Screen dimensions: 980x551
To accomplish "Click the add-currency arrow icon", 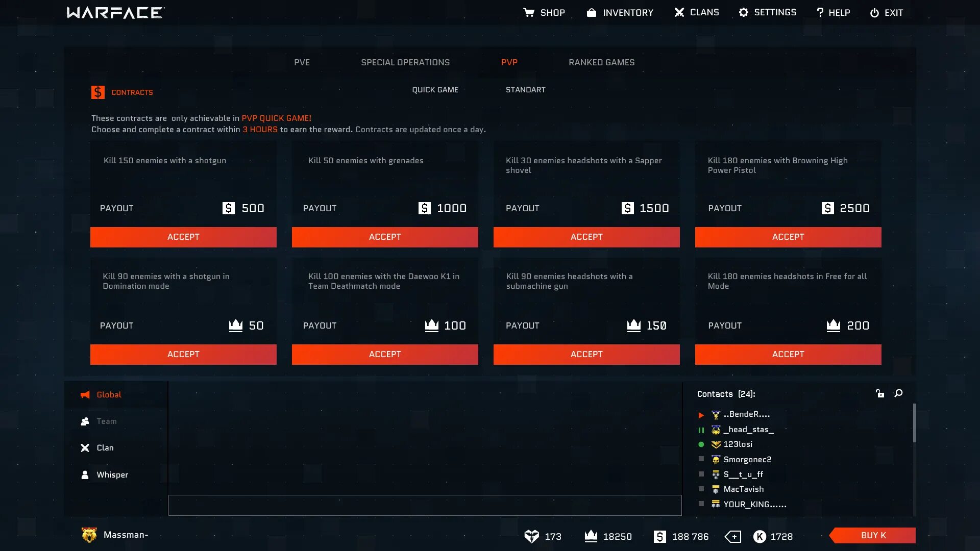I will [x=733, y=536].
